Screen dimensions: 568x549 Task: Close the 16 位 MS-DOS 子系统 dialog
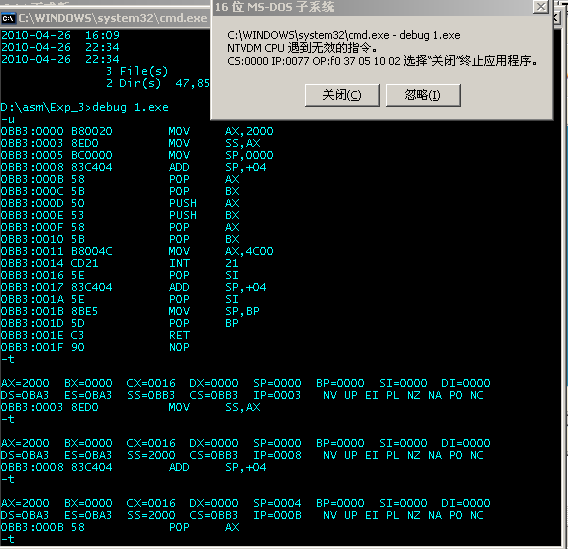coord(540,7)
